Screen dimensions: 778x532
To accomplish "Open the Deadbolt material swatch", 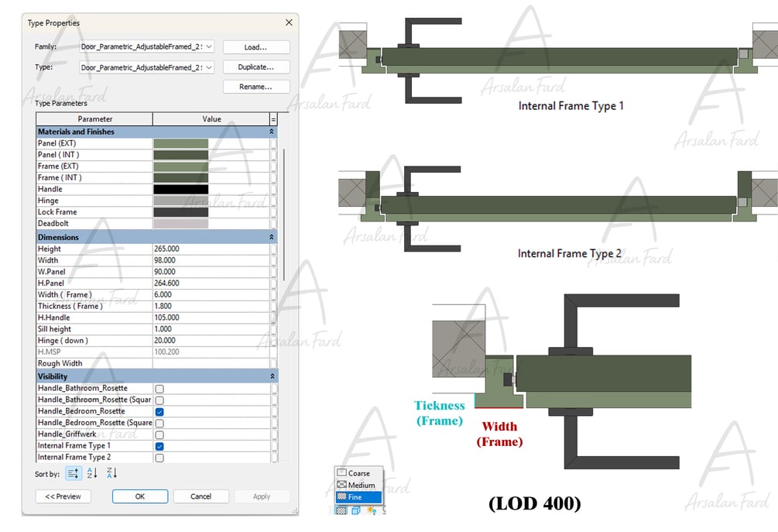I will [180, 223].
